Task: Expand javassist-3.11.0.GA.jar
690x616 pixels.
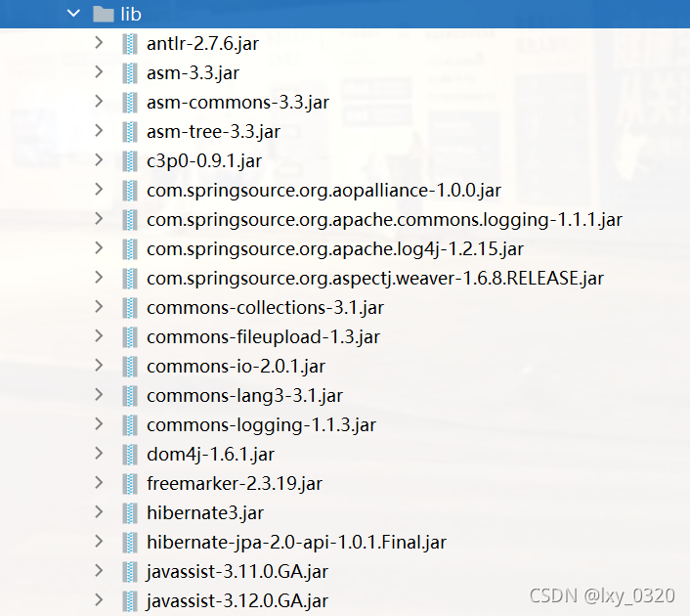Action: (x=99, y=570)
